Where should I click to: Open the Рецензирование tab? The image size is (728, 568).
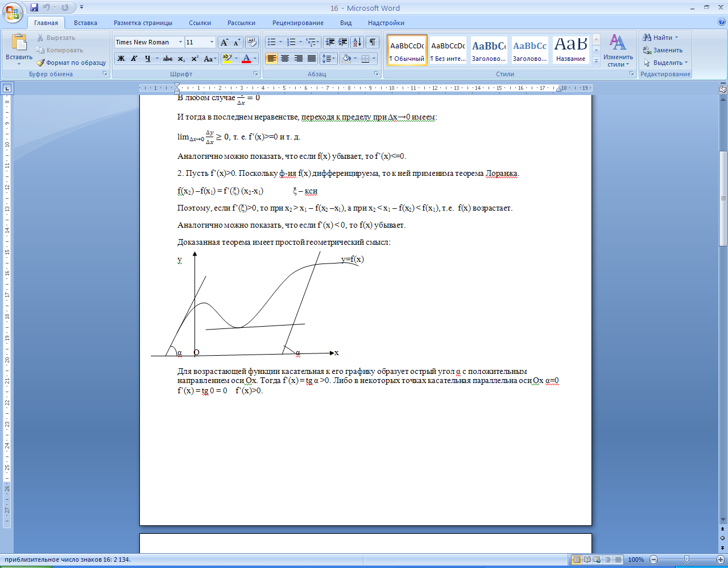pos(297,23)
